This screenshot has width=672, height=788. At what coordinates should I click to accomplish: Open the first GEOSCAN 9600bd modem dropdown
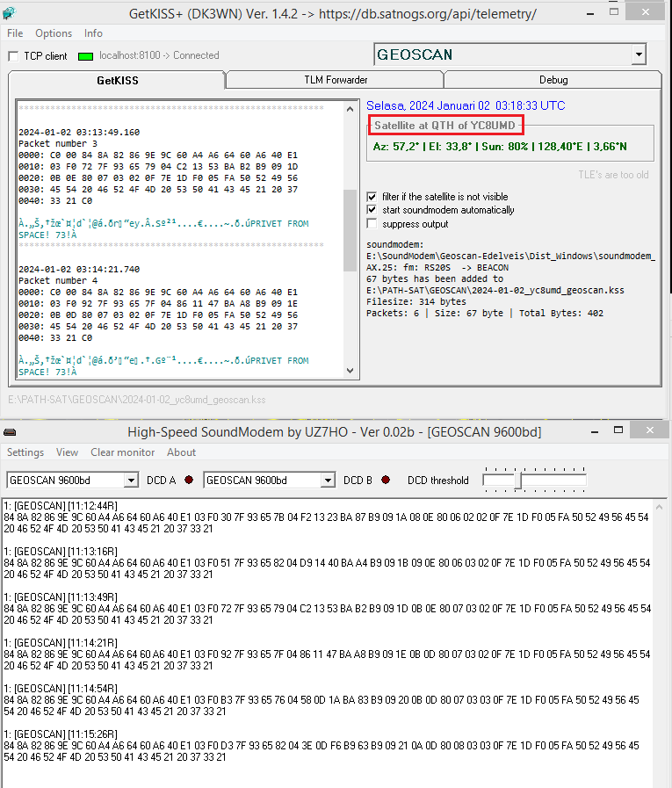131,481
